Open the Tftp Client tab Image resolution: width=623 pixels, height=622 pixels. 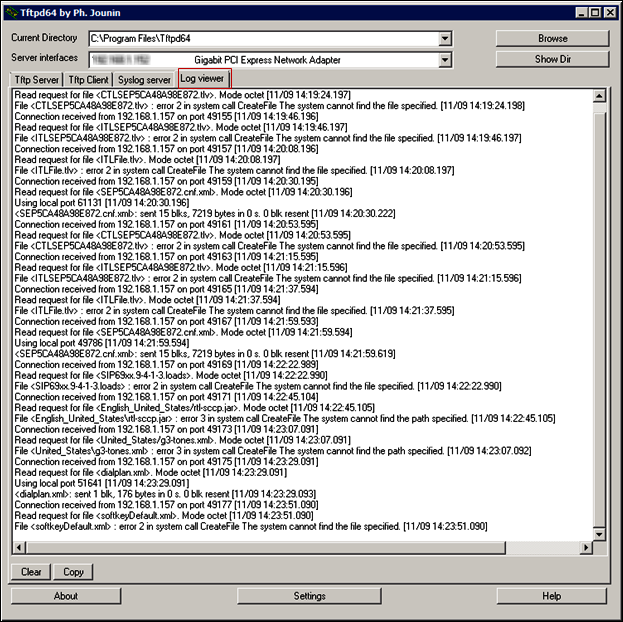click(x=90, y=79)
